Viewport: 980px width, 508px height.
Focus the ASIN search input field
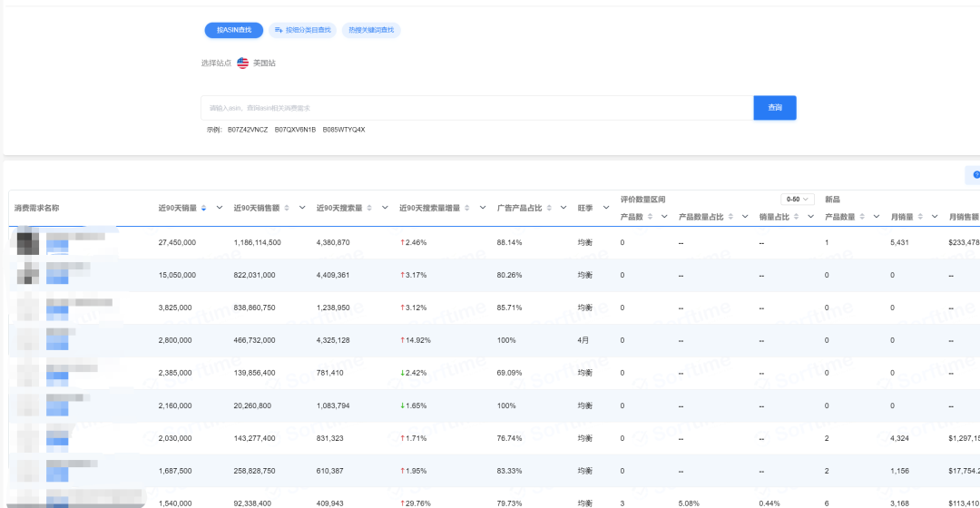[476, 108]
